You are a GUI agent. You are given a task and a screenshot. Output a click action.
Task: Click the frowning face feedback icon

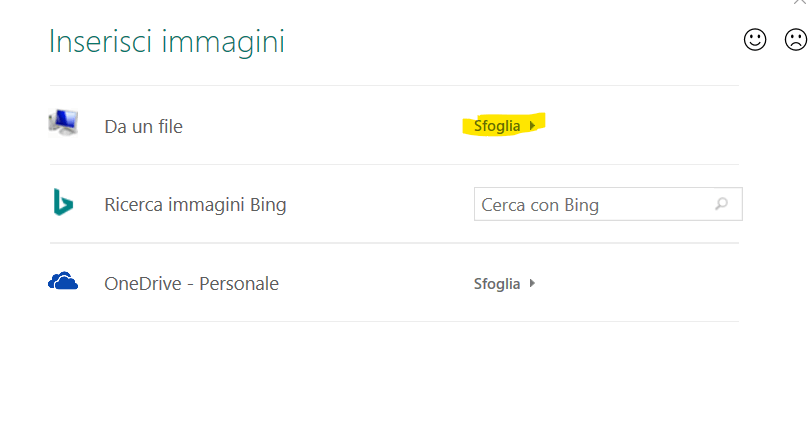click(795, 40)
